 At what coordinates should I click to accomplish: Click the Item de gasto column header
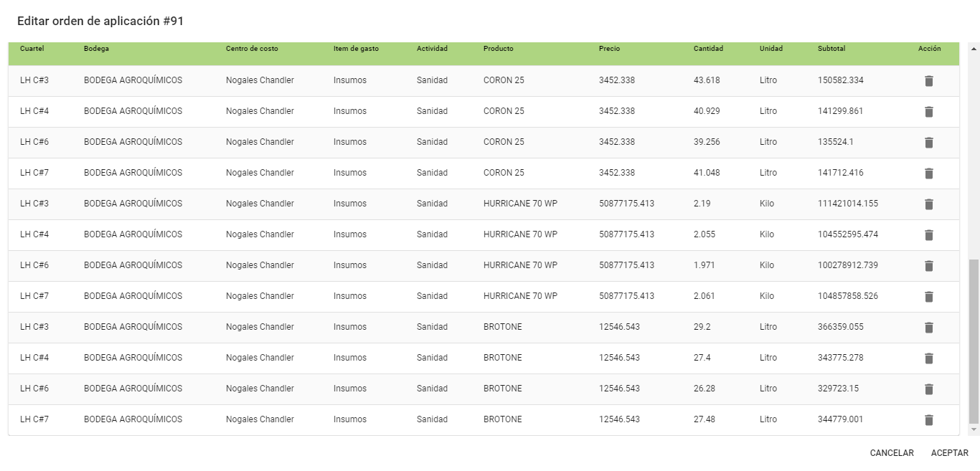pos(356,49)
